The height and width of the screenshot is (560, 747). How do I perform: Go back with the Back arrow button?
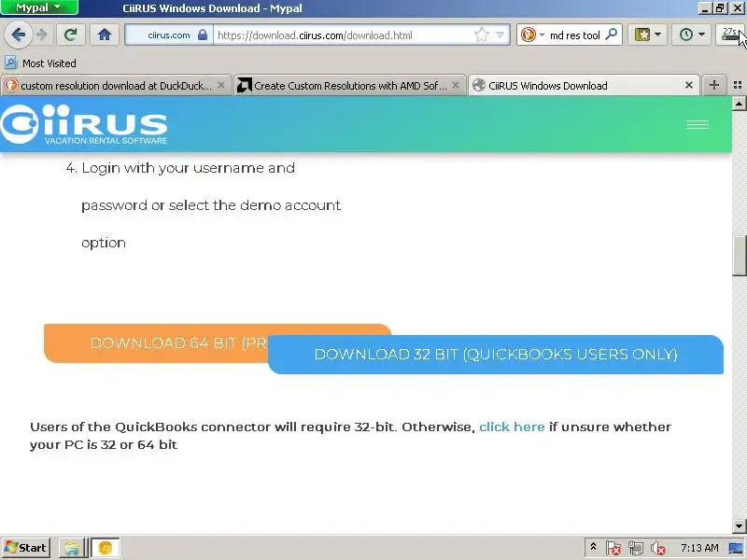(x=19, y=35)
